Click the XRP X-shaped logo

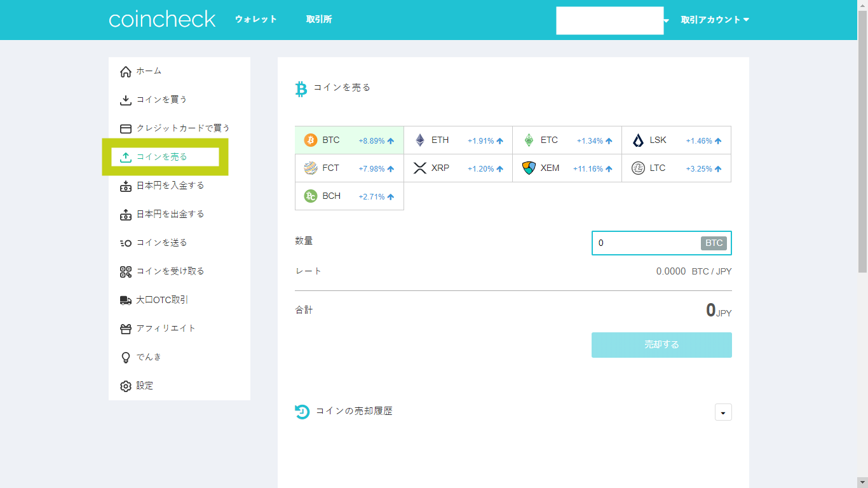click(420, 168)
